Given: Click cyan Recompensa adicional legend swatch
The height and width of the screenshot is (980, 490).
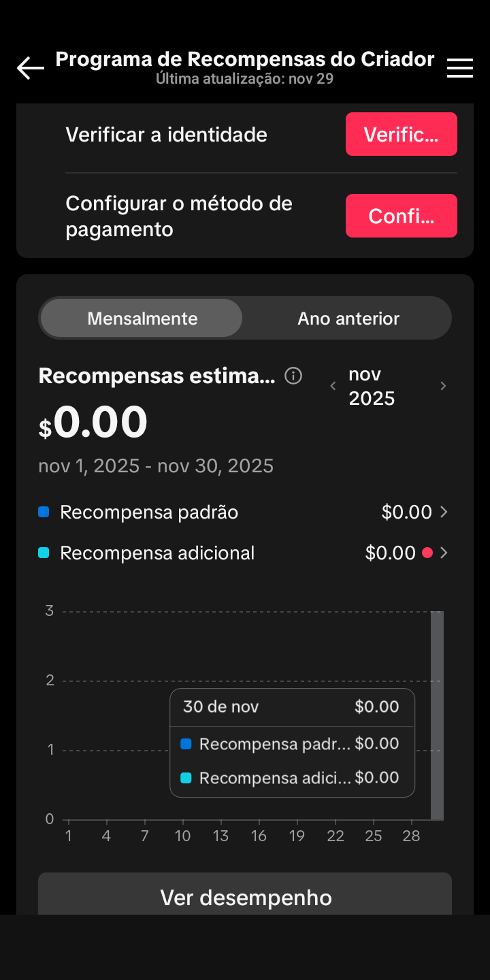Looking at the screenshot, I should 44,553.
